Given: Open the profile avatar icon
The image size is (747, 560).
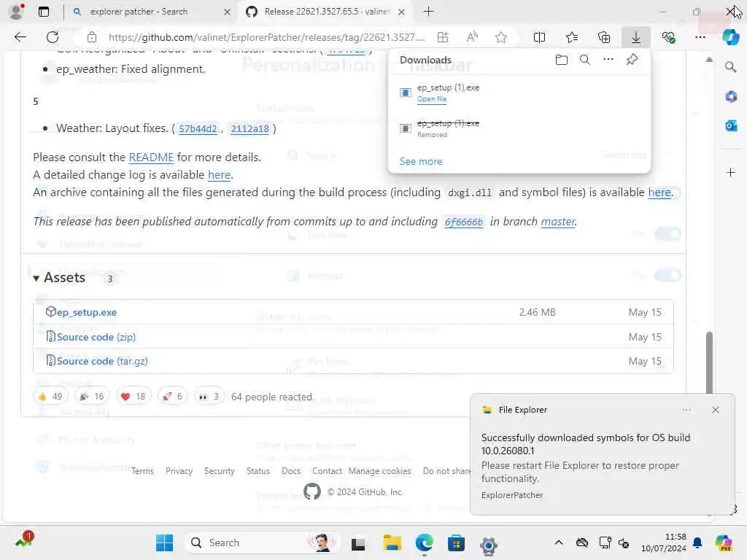Looking at the screenshot, I should pos(17,11).
